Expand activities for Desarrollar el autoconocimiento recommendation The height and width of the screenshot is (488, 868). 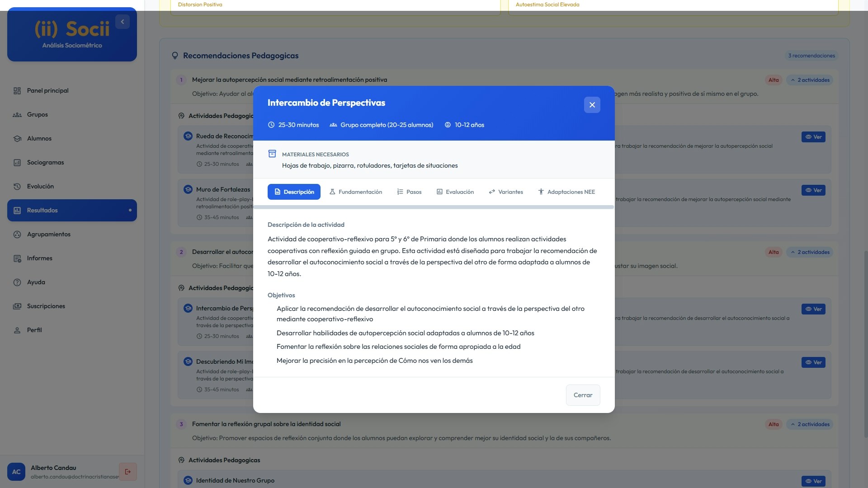810,252
